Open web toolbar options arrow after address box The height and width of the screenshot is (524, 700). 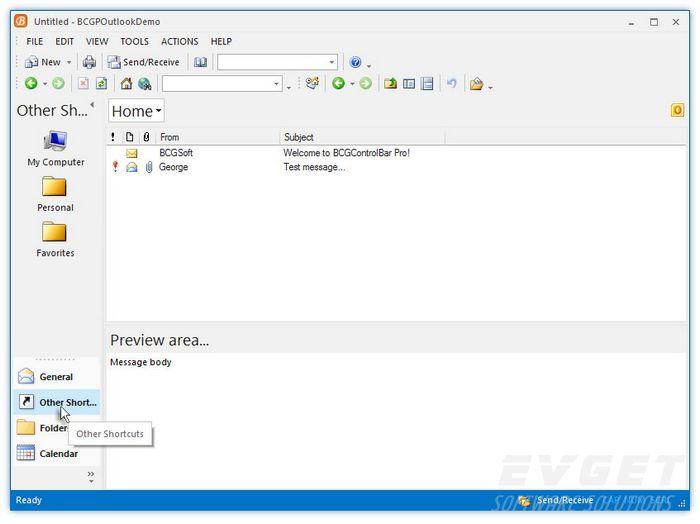[x=288, y=86]
